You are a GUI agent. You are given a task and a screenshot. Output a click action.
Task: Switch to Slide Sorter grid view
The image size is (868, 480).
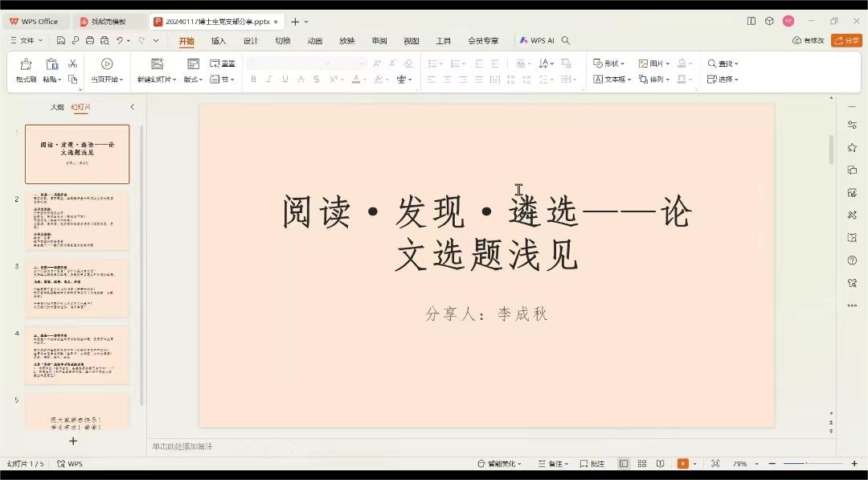coord(642,463)
